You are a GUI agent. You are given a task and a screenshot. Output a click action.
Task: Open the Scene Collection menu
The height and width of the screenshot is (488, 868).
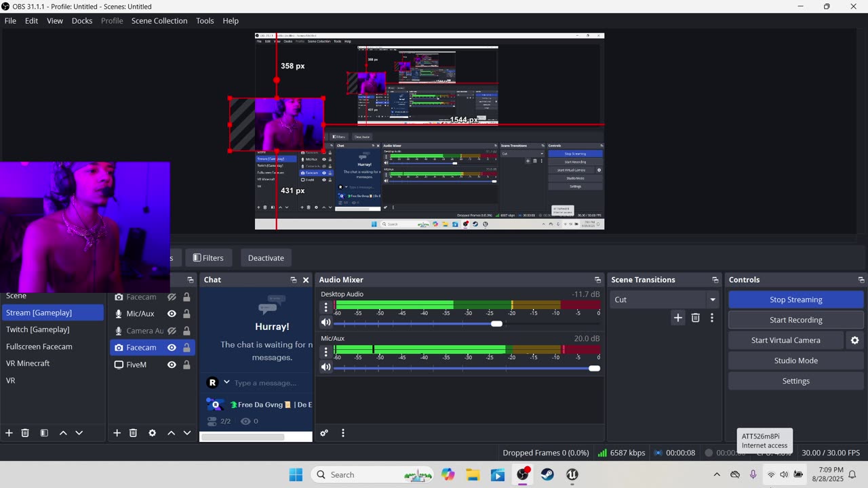[159, 21]
